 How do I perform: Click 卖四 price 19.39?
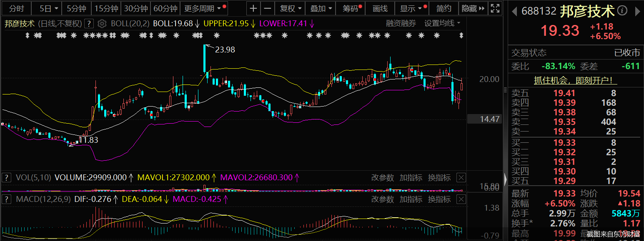(x=564, y=103)
